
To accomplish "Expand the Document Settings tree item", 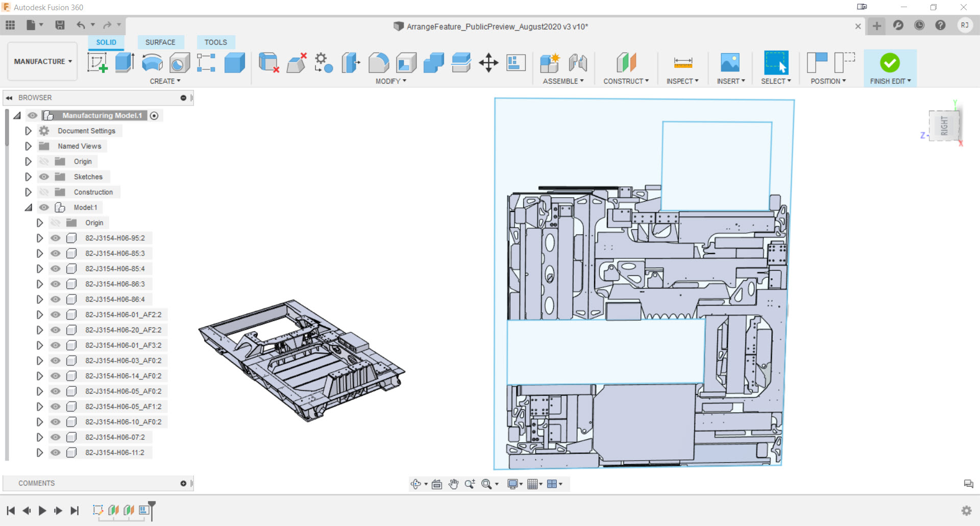I will point(28,131).
